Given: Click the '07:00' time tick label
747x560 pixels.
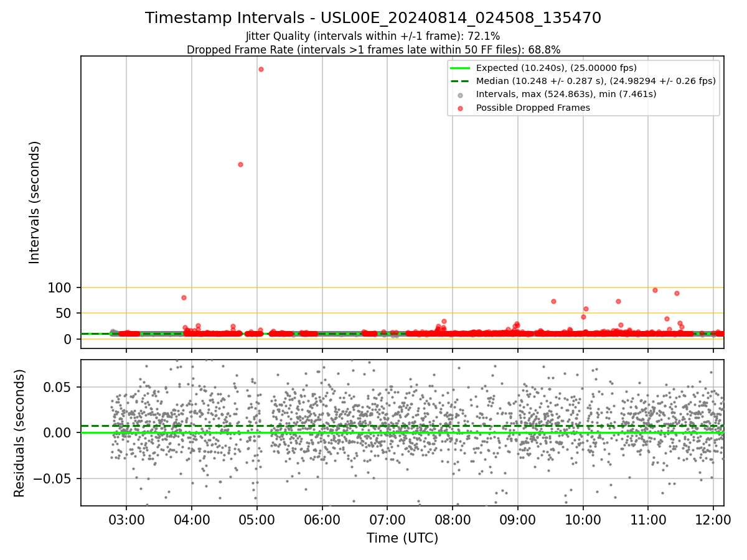Looking at the screenshot, I should coord(387,519).
